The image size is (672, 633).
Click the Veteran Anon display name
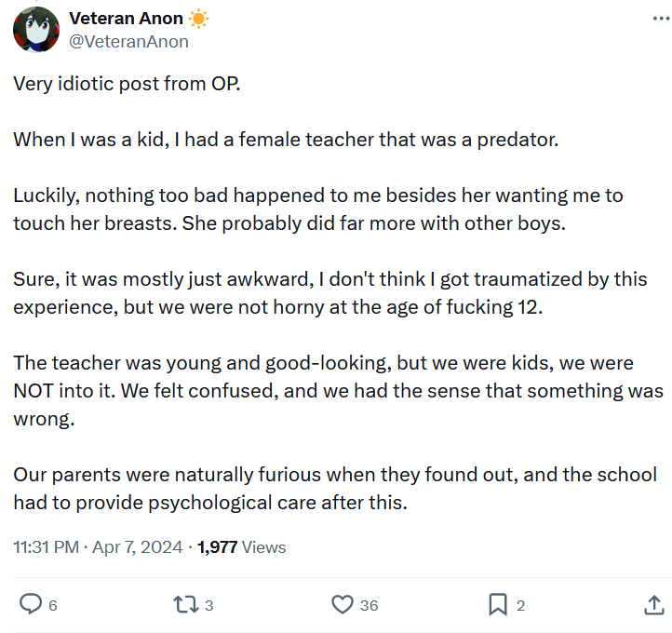[126, 19]
